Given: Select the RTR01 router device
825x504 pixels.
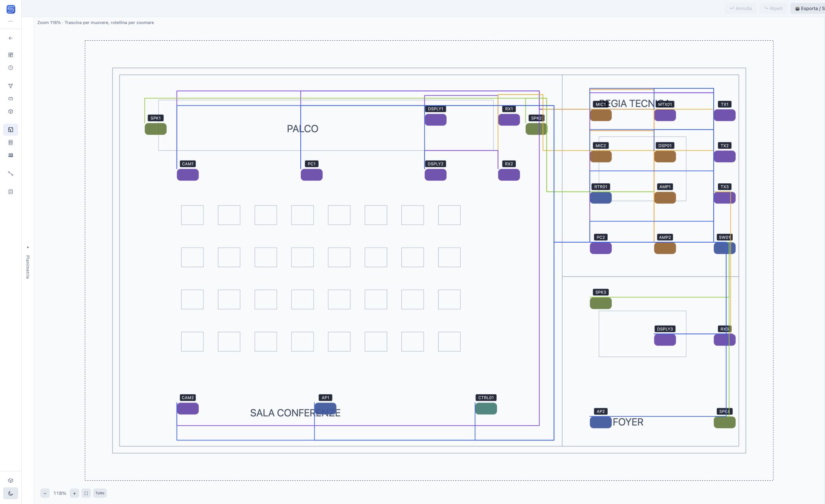Looking at the screenshot, I should click(601, 198).
